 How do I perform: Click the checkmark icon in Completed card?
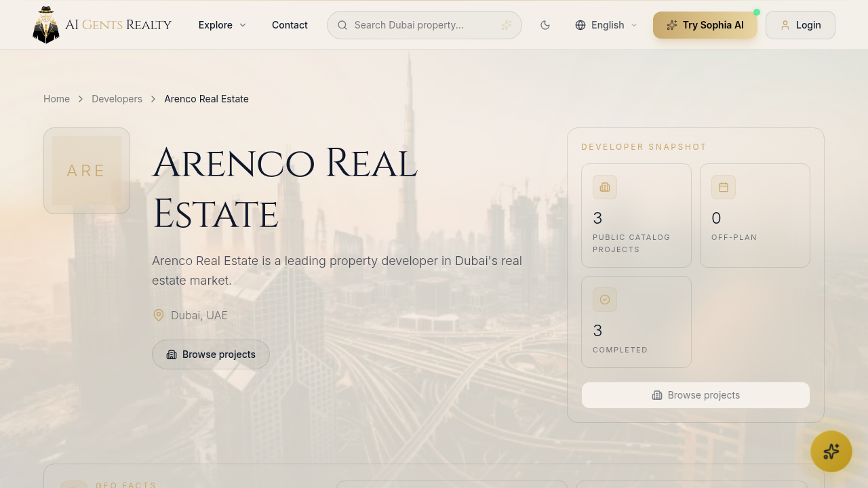[605, 300]
